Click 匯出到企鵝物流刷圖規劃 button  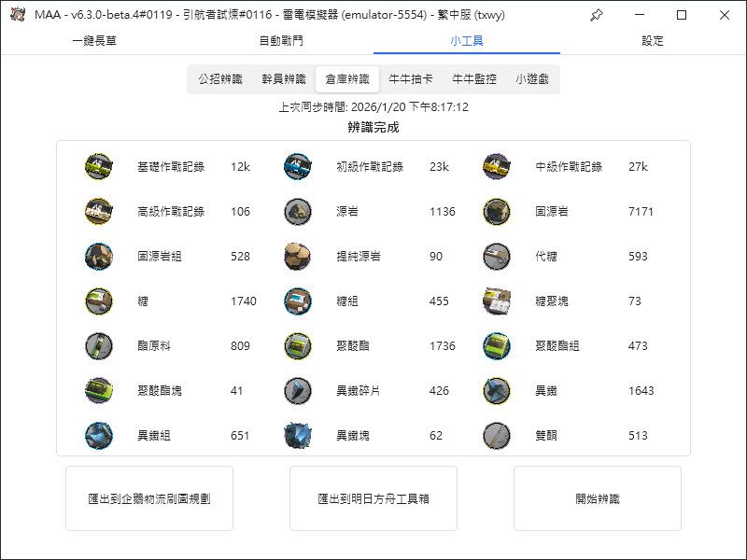(149, 498)
